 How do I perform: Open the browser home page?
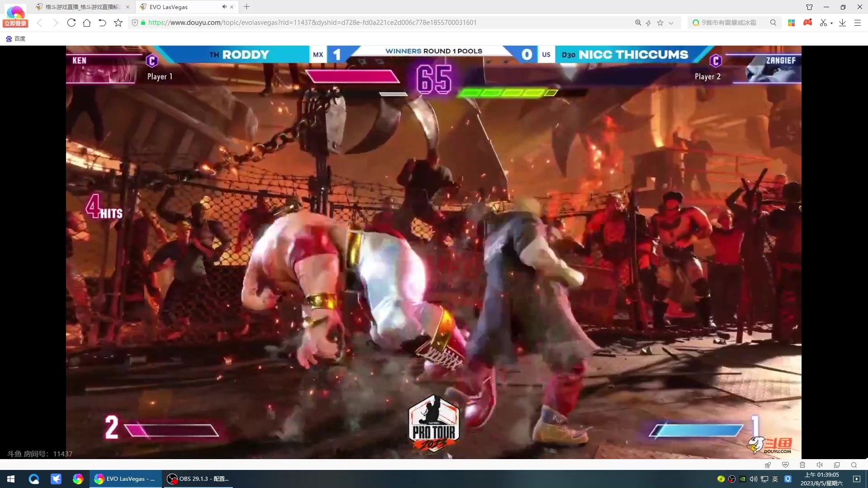[x=87, y=23]
